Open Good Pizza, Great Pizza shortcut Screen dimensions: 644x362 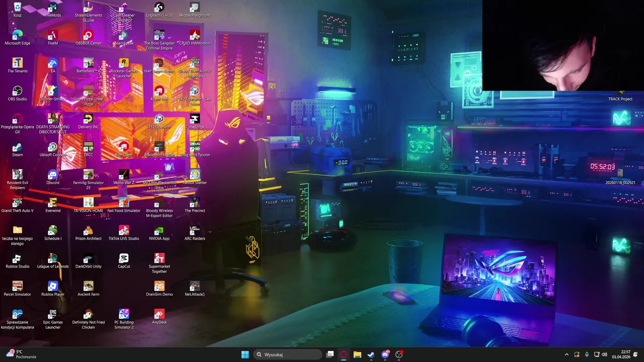(x=88, y=96)
